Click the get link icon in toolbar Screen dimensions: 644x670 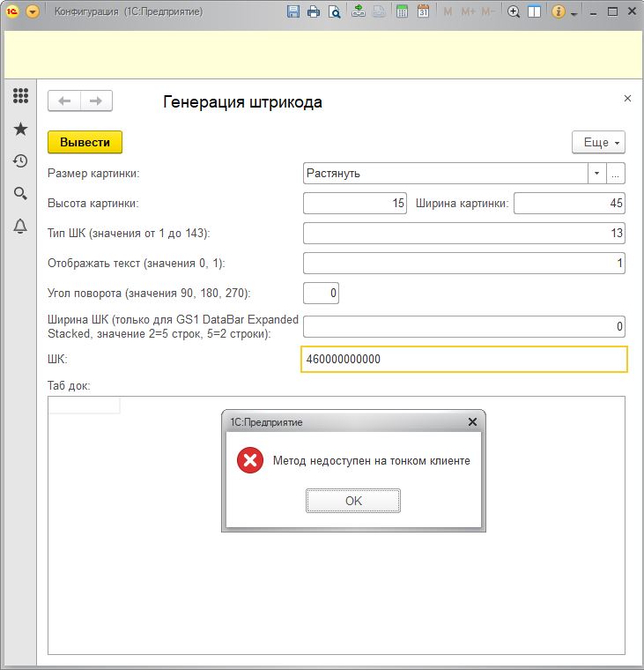[x=359, y=11]
